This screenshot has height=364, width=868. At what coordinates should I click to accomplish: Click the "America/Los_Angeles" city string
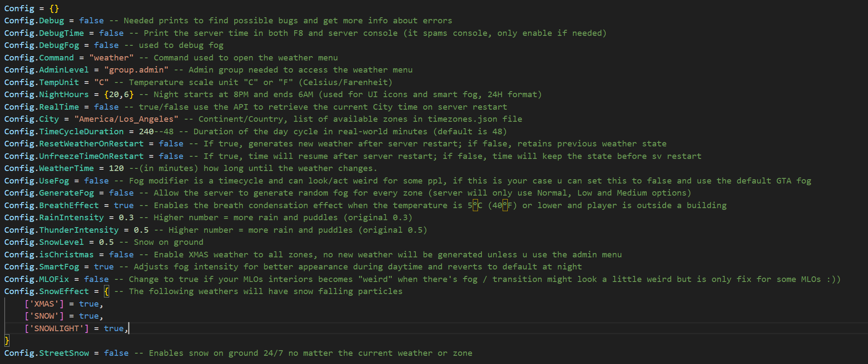(x=126, y=119)
